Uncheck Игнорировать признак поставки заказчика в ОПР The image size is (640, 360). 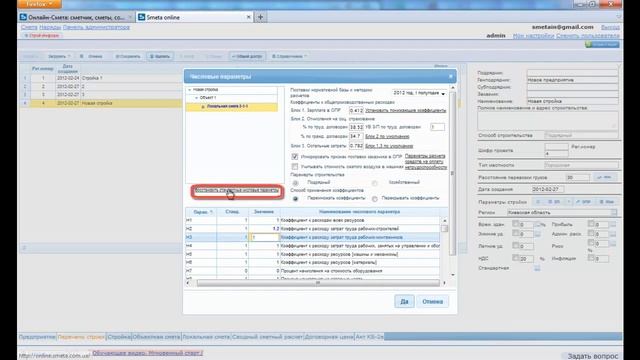[x=295, y=156]
